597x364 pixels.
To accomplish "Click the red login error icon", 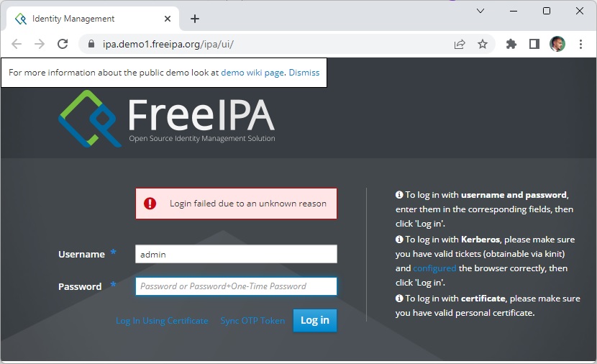I will click(150, 204).
